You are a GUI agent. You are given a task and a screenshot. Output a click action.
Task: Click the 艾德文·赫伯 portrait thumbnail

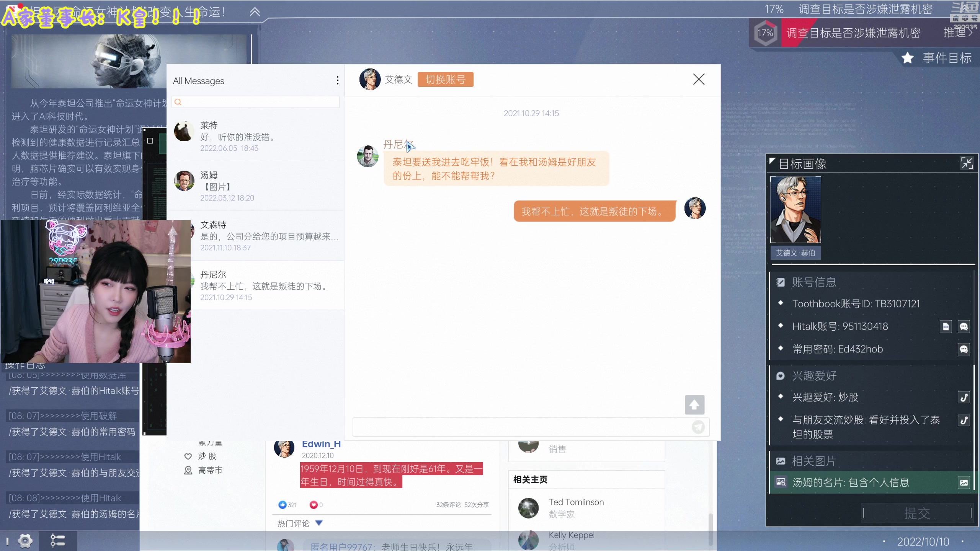click(x=795, y=210)
